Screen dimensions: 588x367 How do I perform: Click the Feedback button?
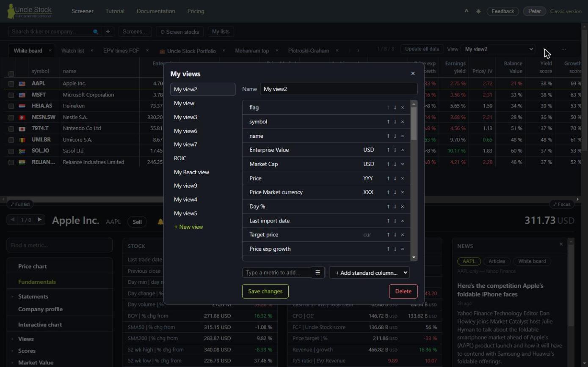[x=503, y=11]
